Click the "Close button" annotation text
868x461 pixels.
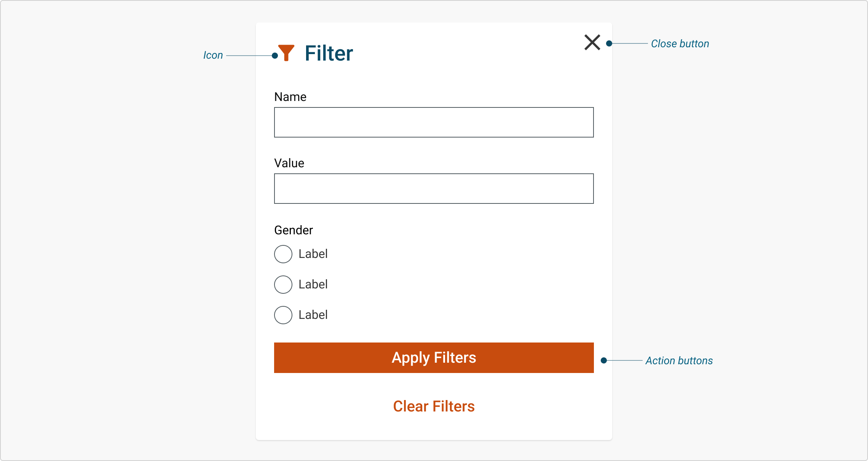pos(680,44)
